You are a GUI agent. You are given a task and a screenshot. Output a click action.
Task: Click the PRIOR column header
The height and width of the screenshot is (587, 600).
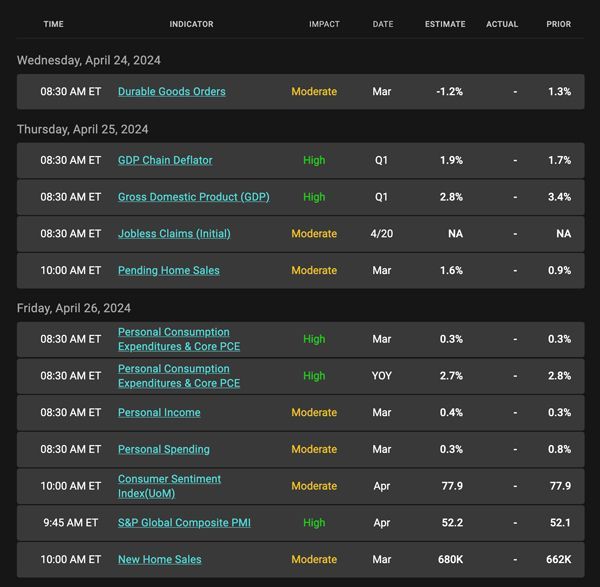click(x=558, y=24)
